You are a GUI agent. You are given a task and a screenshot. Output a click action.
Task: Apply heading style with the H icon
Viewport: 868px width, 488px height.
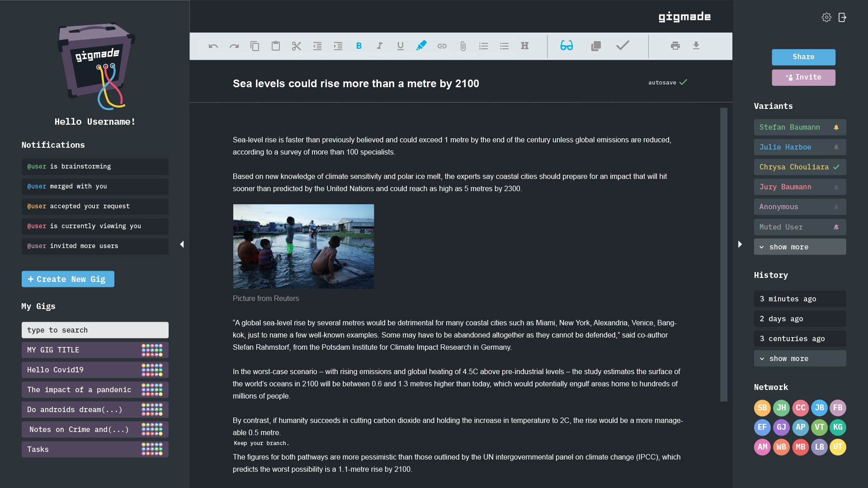[x=525, y=46]
